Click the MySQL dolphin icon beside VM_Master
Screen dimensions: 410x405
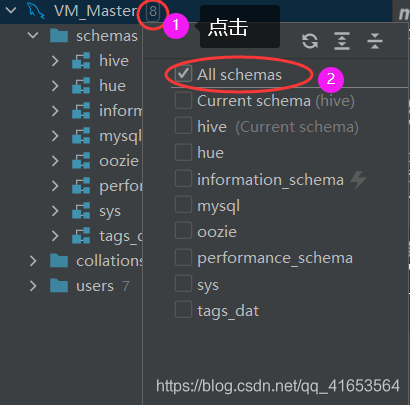click(x=36, y=11)
